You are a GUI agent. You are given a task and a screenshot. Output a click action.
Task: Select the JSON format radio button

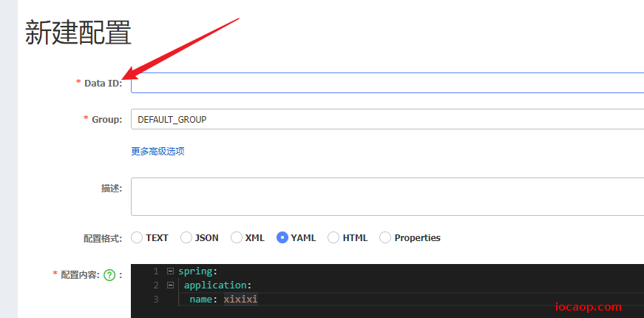click(x=186, y=237)
